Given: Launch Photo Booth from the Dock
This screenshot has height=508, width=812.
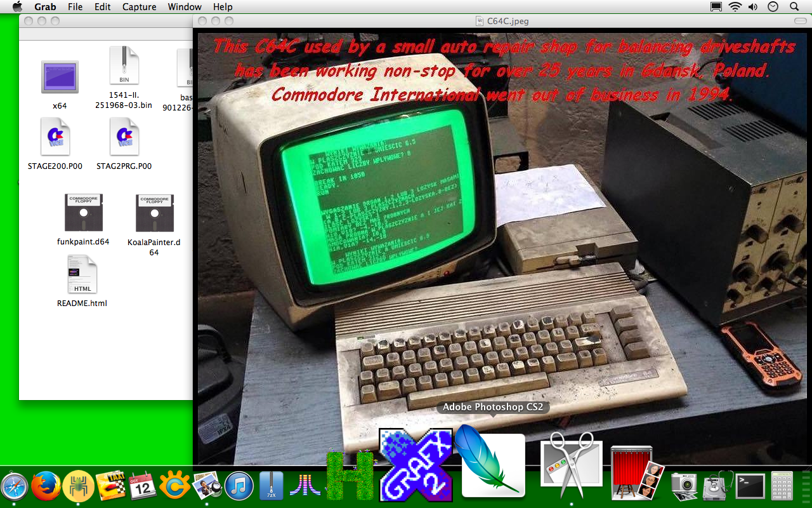Looking at the screenshot, I should point(636,472).
